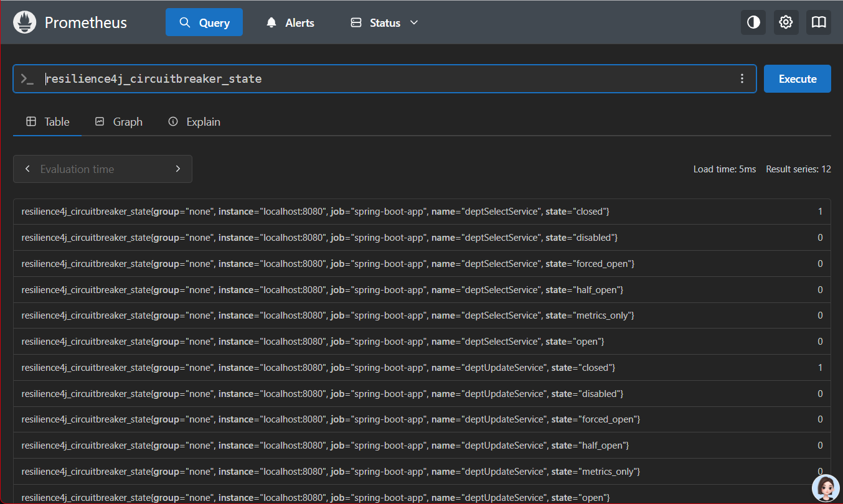This screenshot has width=843, height=504.
Task: Open the documentation book icon
Action: (819, 22)
